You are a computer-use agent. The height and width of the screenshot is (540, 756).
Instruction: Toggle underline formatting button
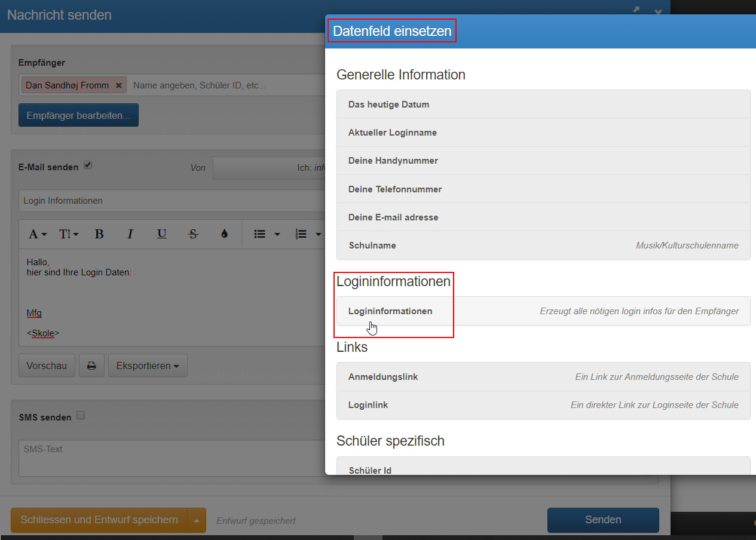pyautogui.click(x=161, y=234)
